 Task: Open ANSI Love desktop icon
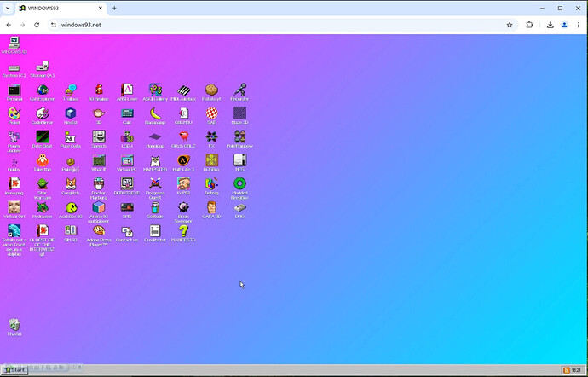coord(127,90)
